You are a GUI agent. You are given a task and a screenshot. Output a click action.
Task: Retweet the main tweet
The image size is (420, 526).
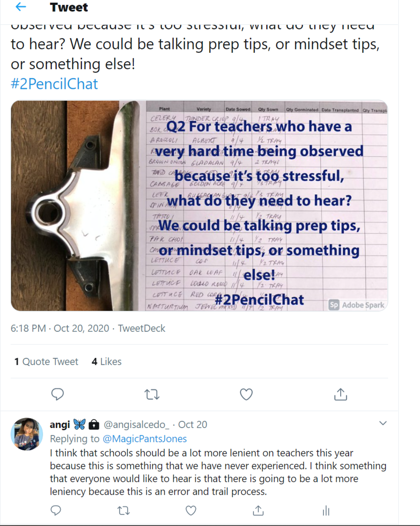(152, 394)
